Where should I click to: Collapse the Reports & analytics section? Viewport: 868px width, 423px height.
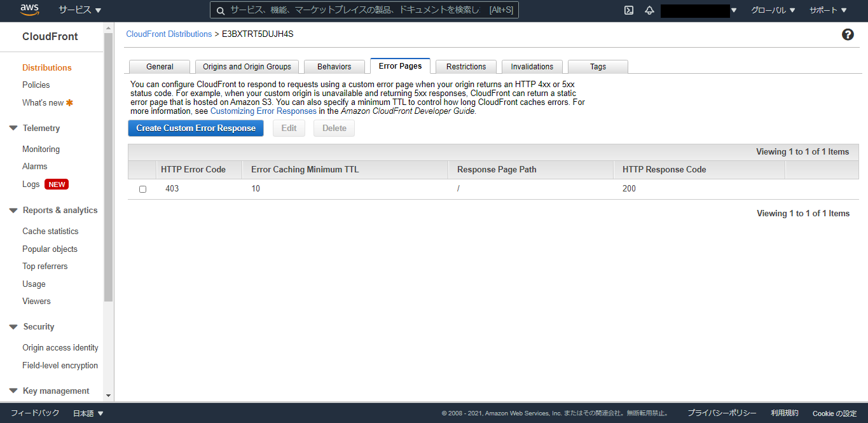coord(13,210)
